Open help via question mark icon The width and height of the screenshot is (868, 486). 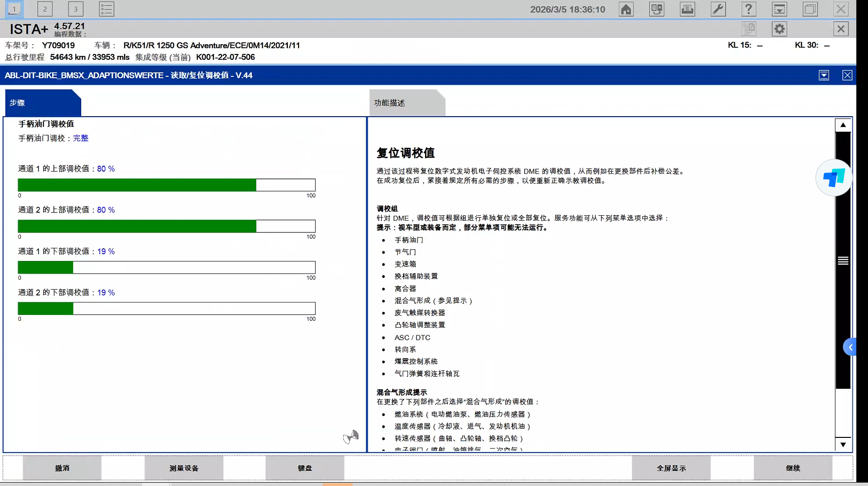(x=748, y=9)
